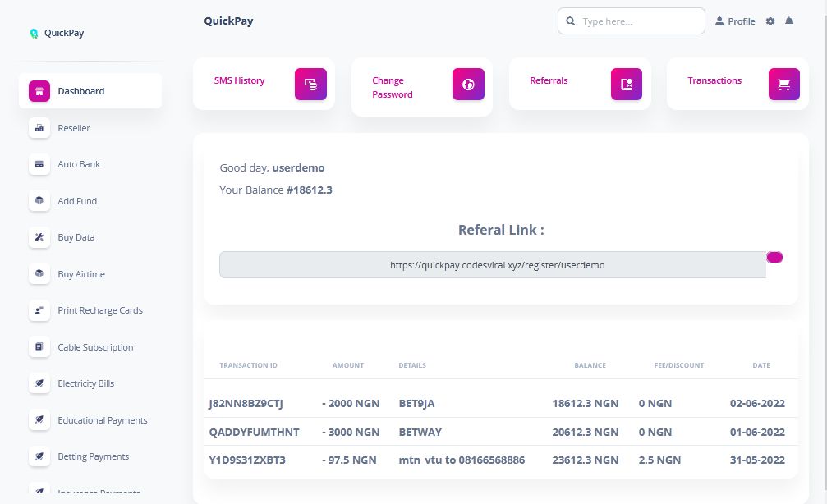Screen dimensions: 827x504
Task: Click the referral link text field
Action: 492,265
